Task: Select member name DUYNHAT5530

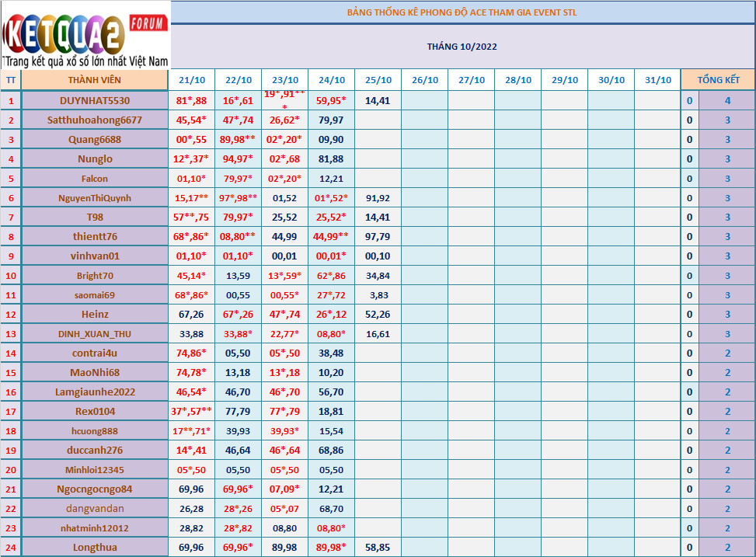Action: pyautogui.click(x=94, y=100)
